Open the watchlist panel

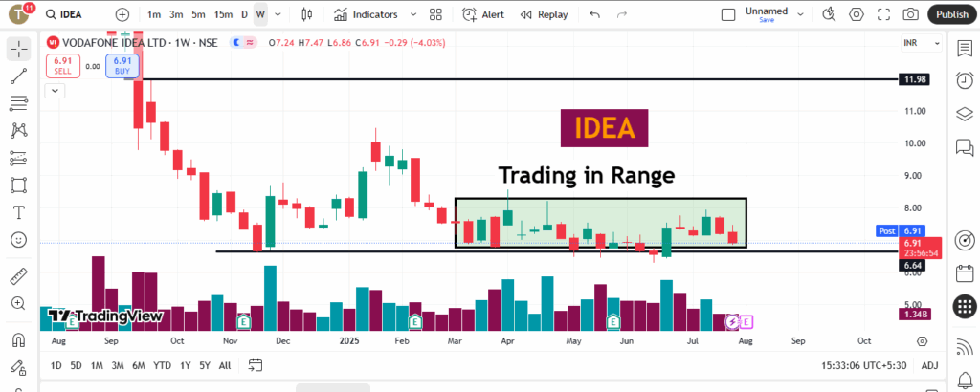[x=965, y=49]
